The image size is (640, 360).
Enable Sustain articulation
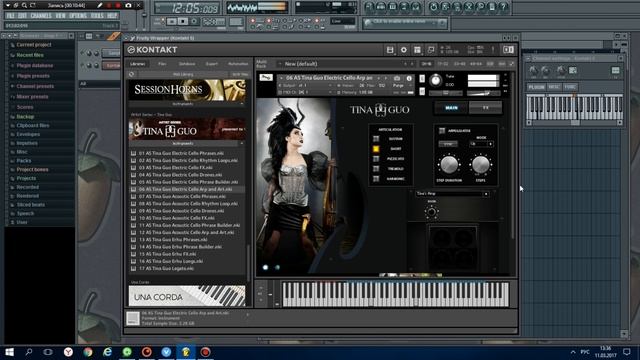[376, 139]
